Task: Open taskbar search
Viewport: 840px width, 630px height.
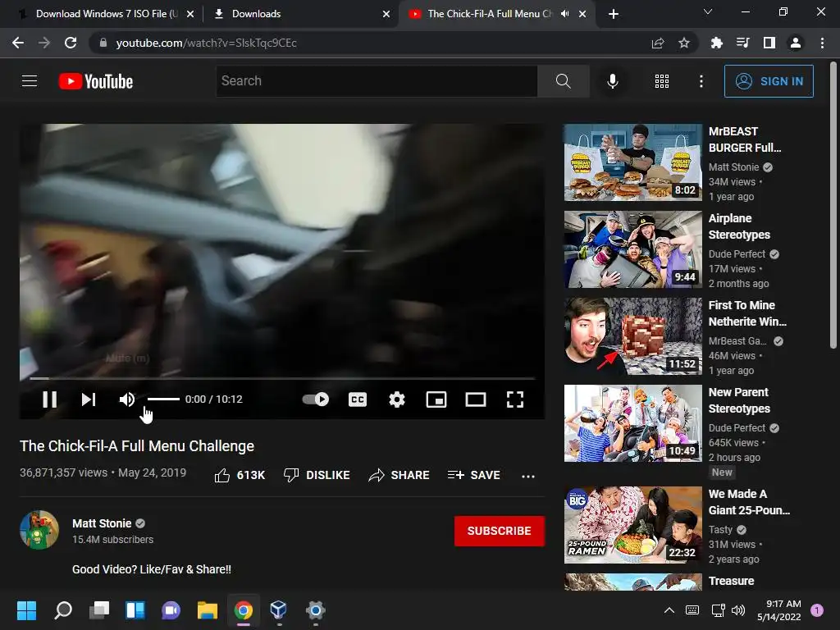Action: [x=63, y=610]
